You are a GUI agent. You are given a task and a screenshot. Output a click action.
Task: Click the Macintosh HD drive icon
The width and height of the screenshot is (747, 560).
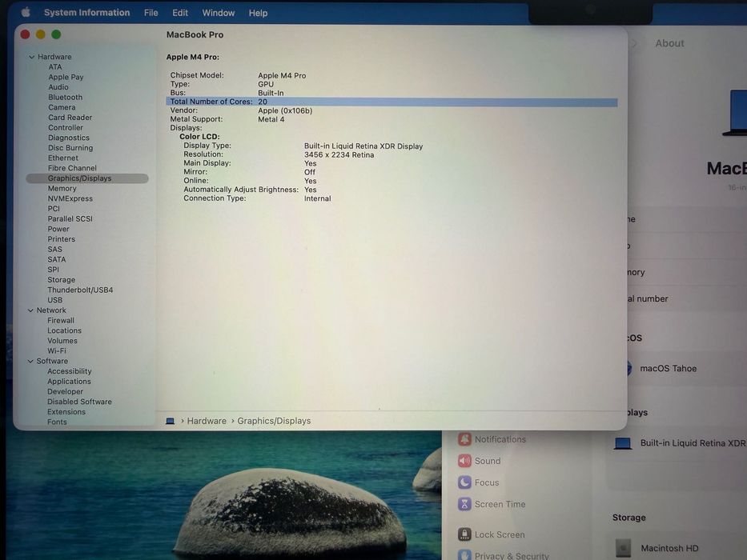tap(623, 548)
